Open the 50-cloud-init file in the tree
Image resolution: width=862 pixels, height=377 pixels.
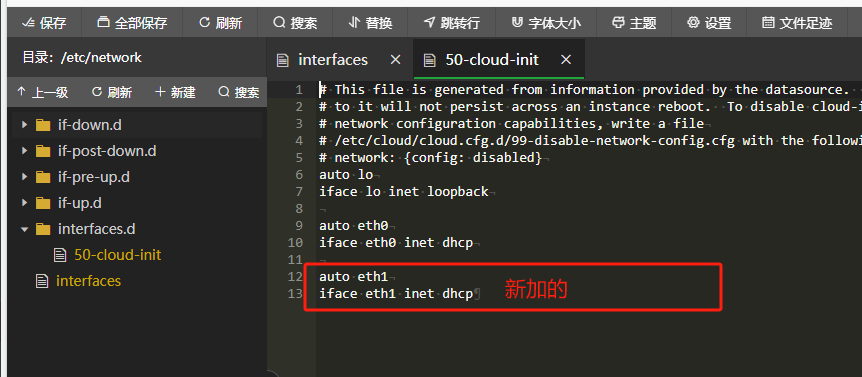[118, 255]
